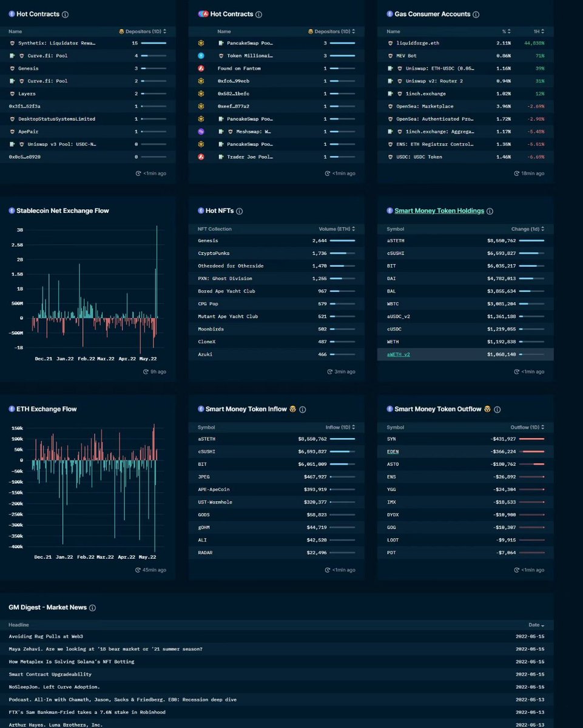The image size is (583, 728).
Task: Select the RADAR inflow row
Action: point(277,553)
